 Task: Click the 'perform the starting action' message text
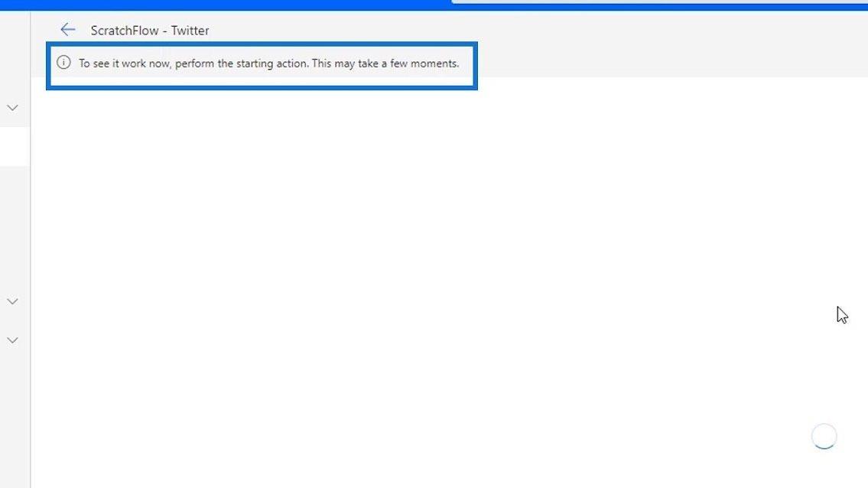tap(269, 63)
